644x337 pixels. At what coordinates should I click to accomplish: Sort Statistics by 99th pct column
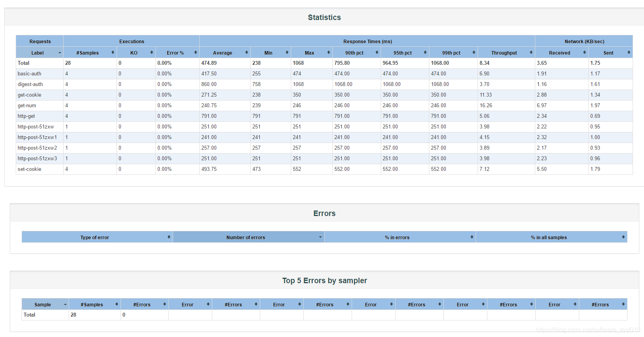tap(453, 53)
